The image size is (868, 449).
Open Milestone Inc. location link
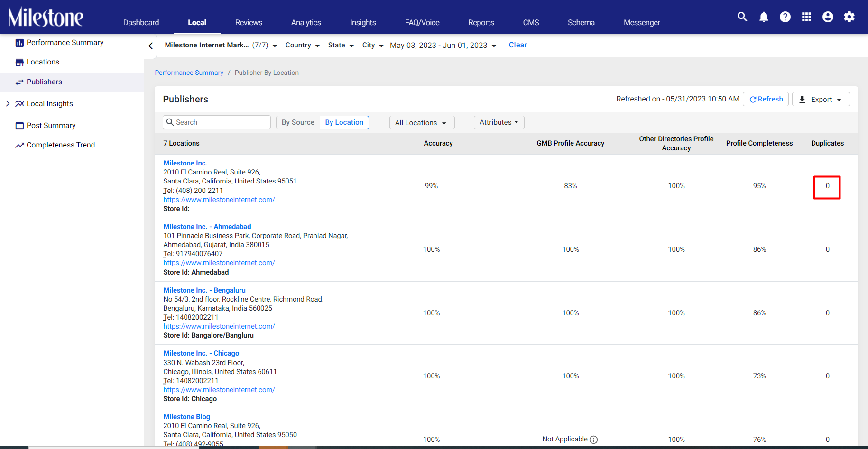185,163
